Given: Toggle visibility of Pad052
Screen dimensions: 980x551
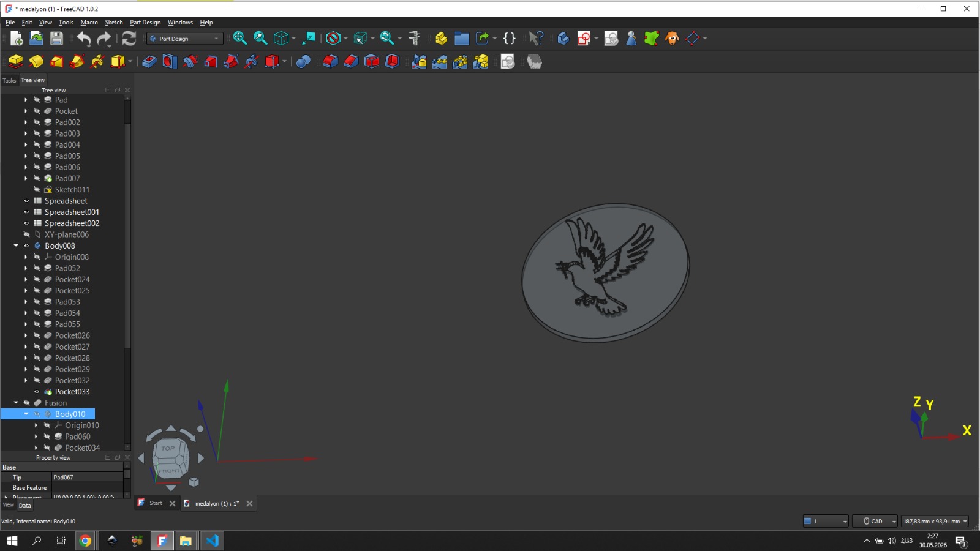Looking at the screenshot, I should coord(37,268).
